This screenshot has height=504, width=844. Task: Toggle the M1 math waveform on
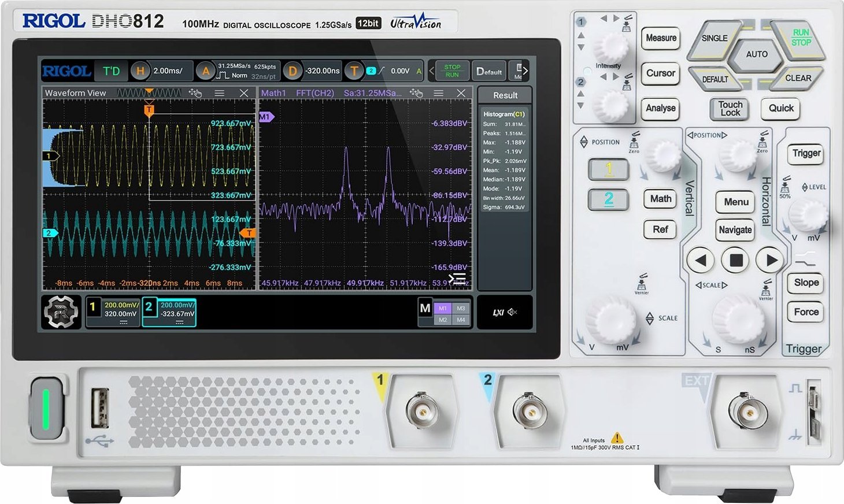point(444,308)
